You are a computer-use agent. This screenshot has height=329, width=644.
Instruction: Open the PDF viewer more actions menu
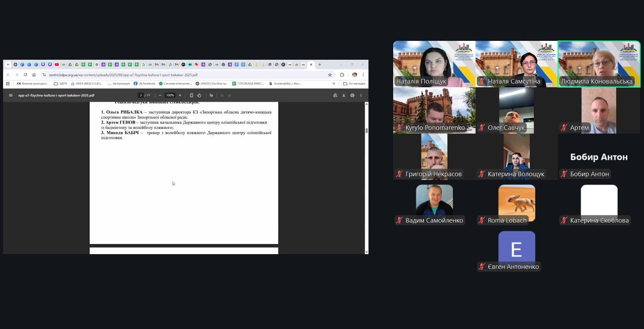(x=361, y=95)
